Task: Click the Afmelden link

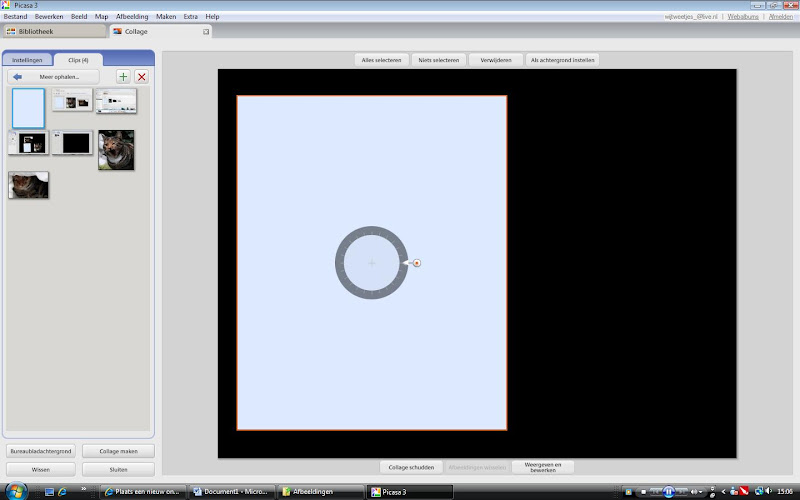Action: [x=781, y=16]
